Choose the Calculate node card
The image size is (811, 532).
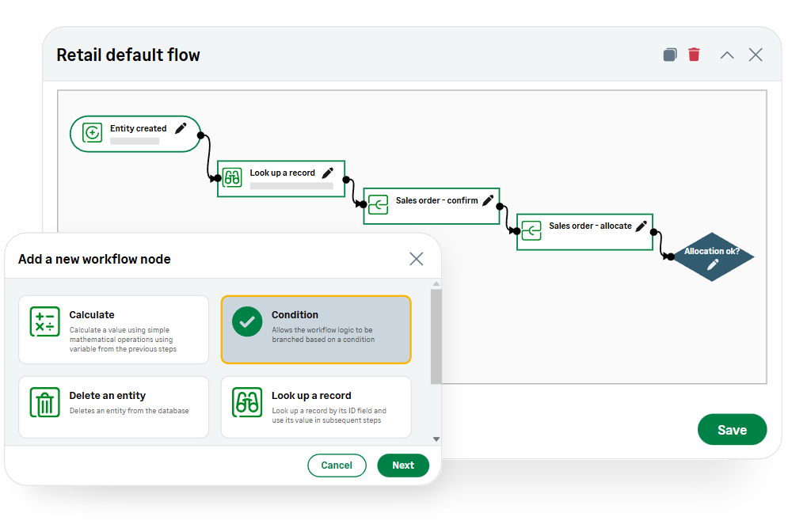tap(114, 329)
